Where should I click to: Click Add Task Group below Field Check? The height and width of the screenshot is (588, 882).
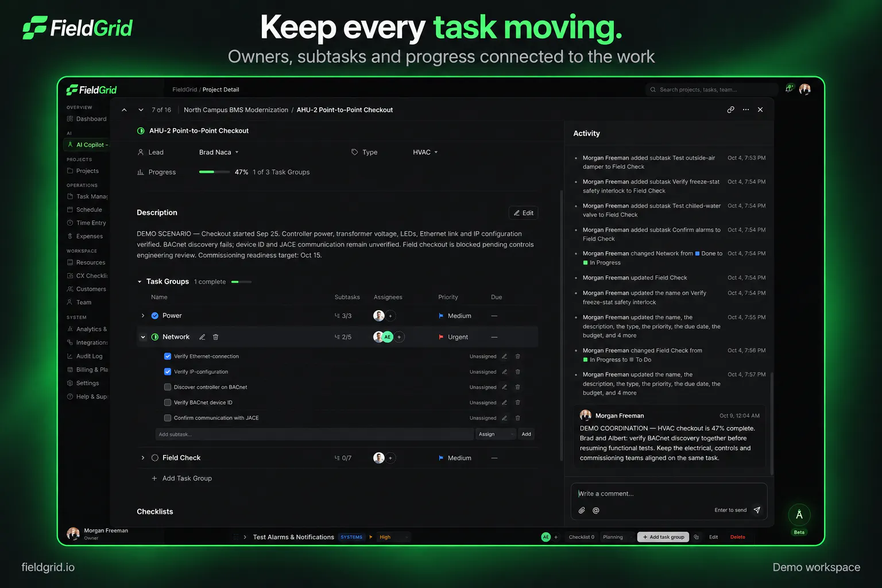coord(181,478)
